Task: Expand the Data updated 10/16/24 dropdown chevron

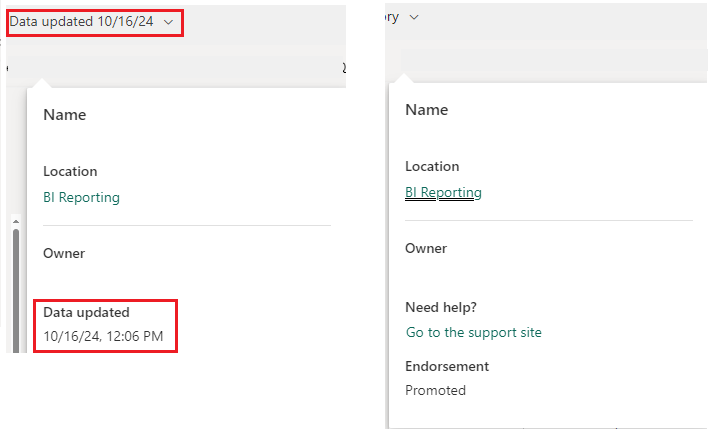Action: click(169, 22)
